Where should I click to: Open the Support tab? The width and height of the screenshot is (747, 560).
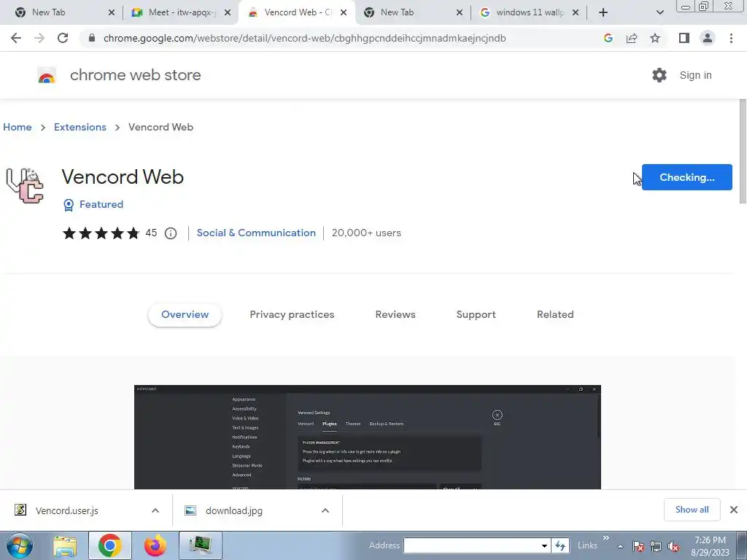[476, 315]
